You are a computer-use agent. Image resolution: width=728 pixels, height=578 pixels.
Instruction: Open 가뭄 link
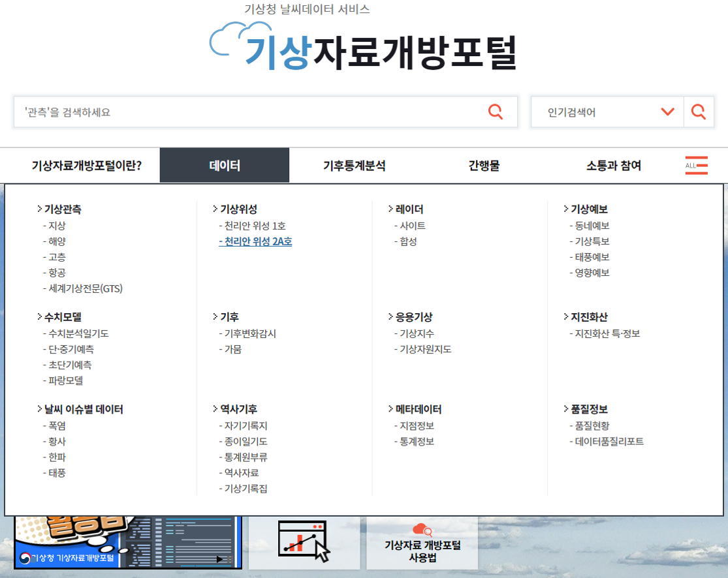click(230, 349)
